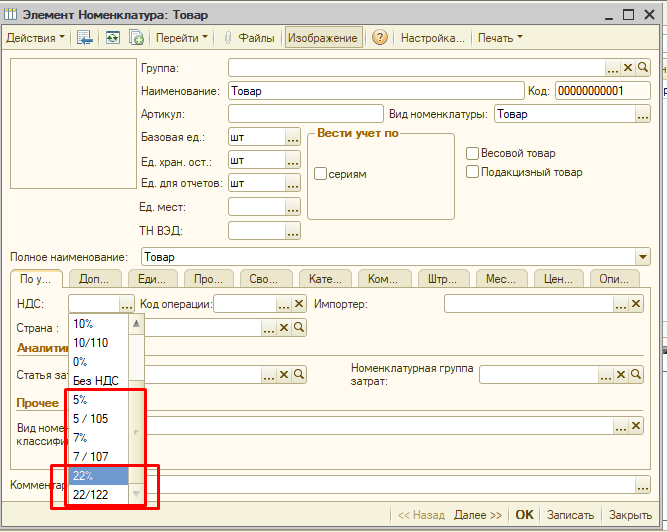
Task: Open the Действия dropdown menu
Action: (35, 38)
